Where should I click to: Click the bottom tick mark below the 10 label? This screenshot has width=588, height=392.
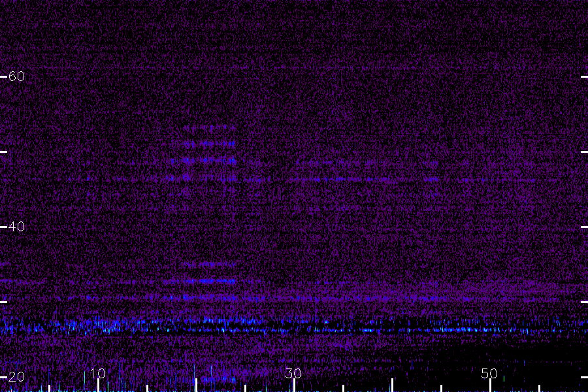coord(98,385)
